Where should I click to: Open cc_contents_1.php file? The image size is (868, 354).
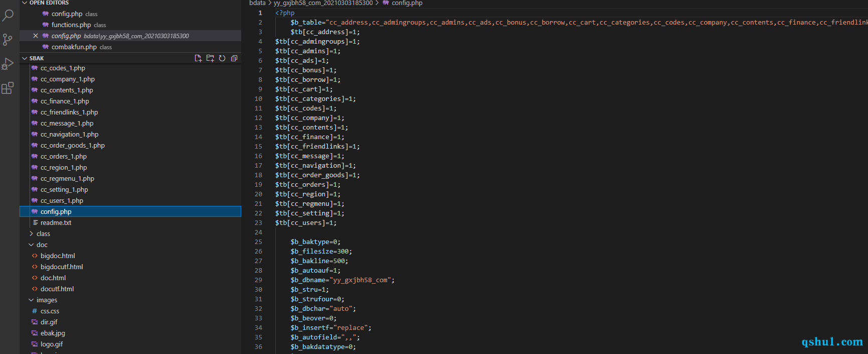130,90
